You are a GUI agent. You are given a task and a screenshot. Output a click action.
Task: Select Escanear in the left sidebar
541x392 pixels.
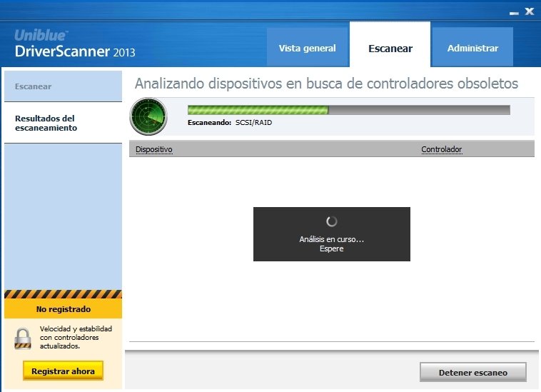coord(63,86)
